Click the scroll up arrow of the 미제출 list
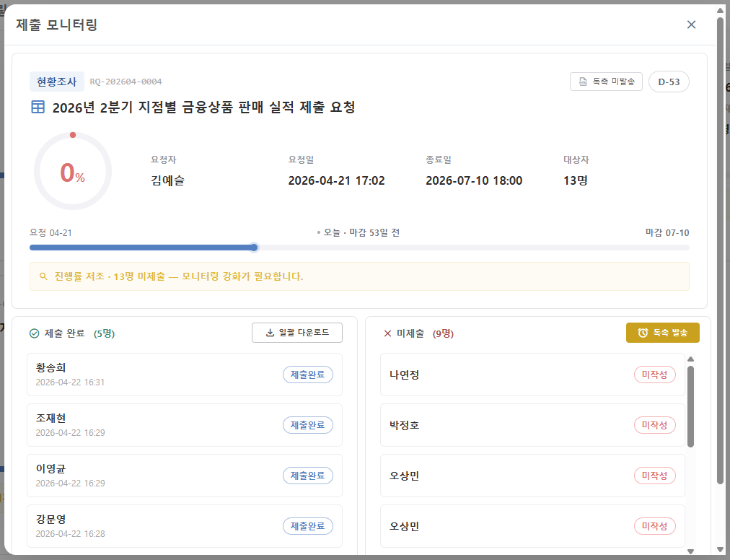This screenshot has width=730, height=560. click(690, 359)
